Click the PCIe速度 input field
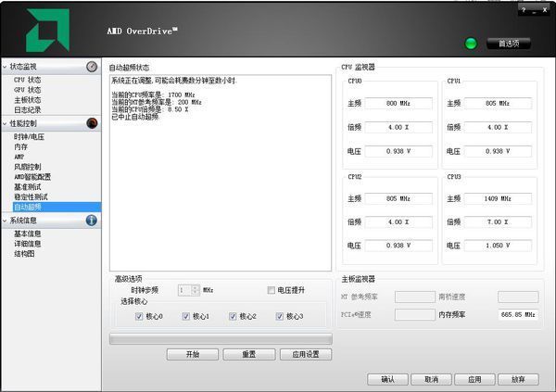The image size is (556, 392). (415, 315)
